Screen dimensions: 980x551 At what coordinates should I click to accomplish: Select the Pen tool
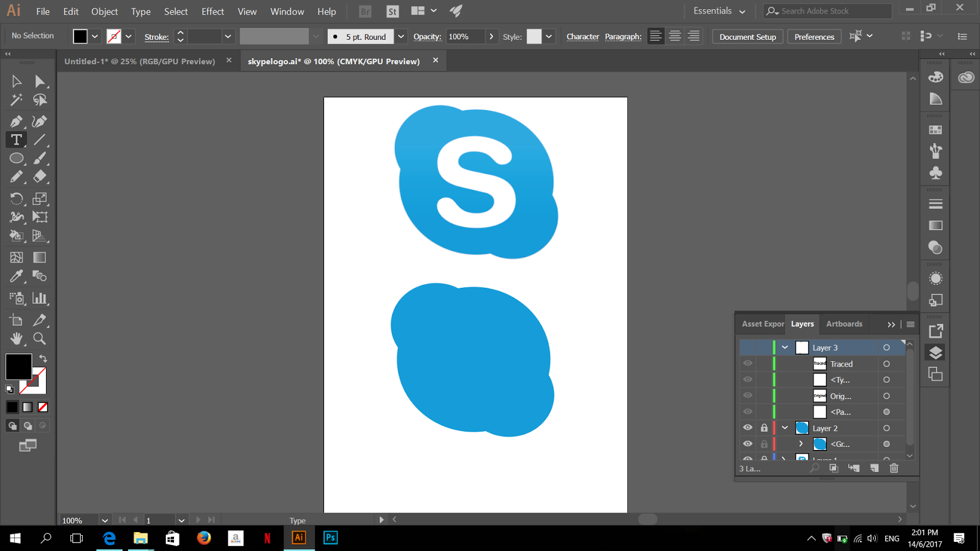coord(17,121)
